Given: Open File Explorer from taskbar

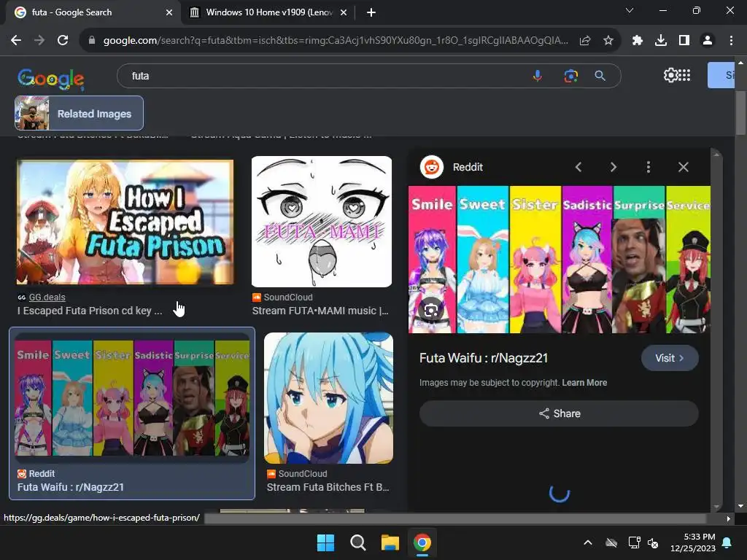Looking at the screenshot, I should click(x=390, y=542).
